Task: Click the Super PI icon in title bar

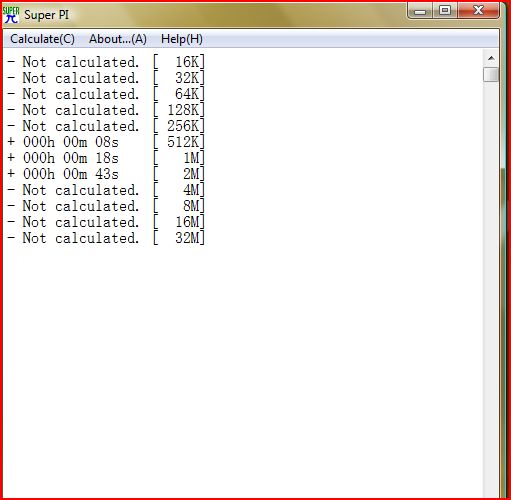Action: [x=11, y=15]
